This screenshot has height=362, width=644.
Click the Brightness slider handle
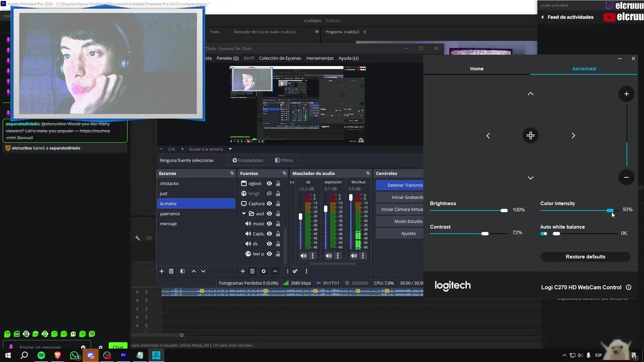point(504,210)
